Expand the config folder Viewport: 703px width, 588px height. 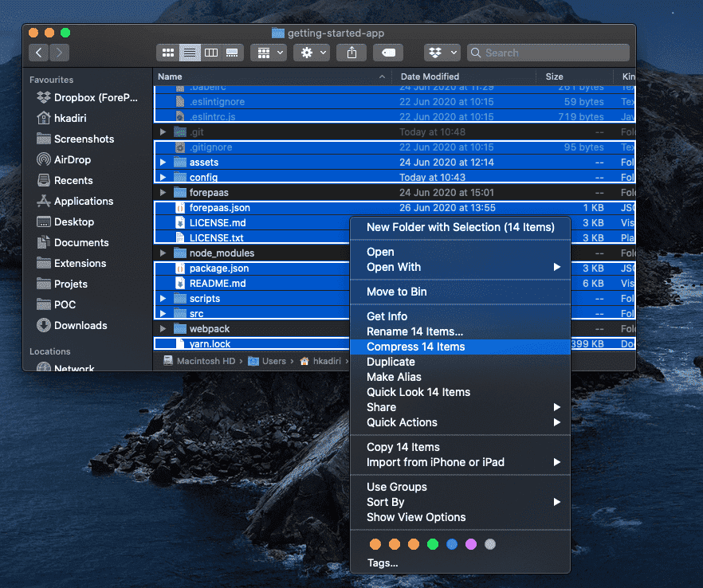(163, 177)
